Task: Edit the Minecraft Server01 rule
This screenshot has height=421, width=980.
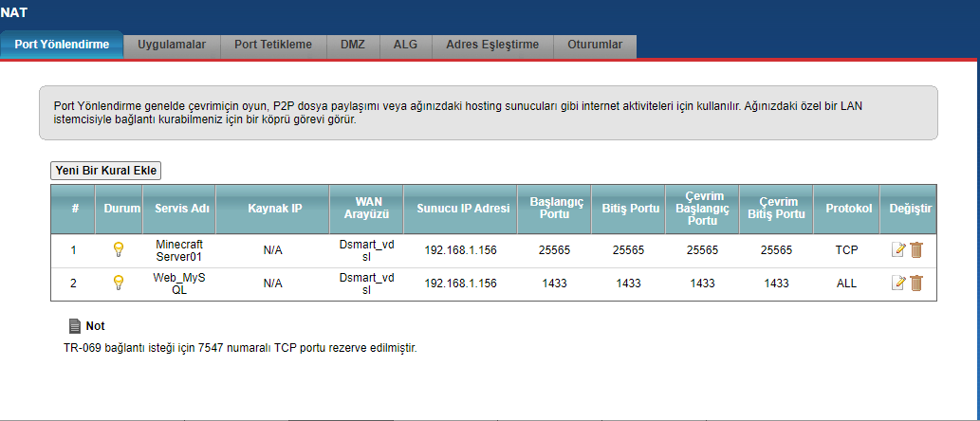Action: coord(898,249)
